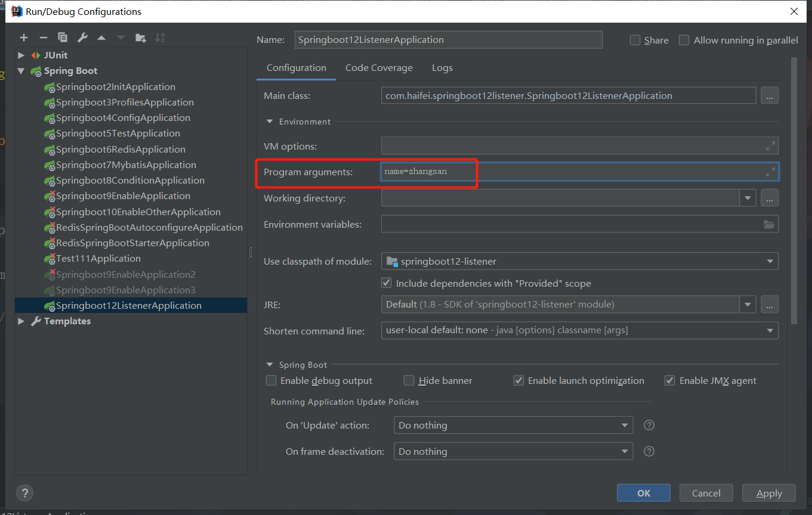Create new configuration folder icon
Image resolution: width=812 pixels, height=515 pixels.
click(x=140, y=38)
